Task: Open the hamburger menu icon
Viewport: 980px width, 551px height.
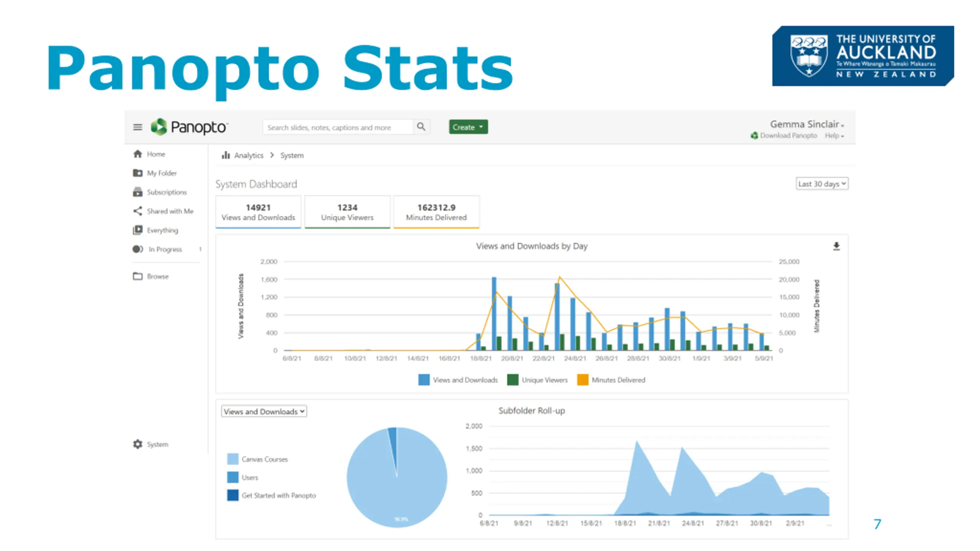Action: tap(137, 127)
